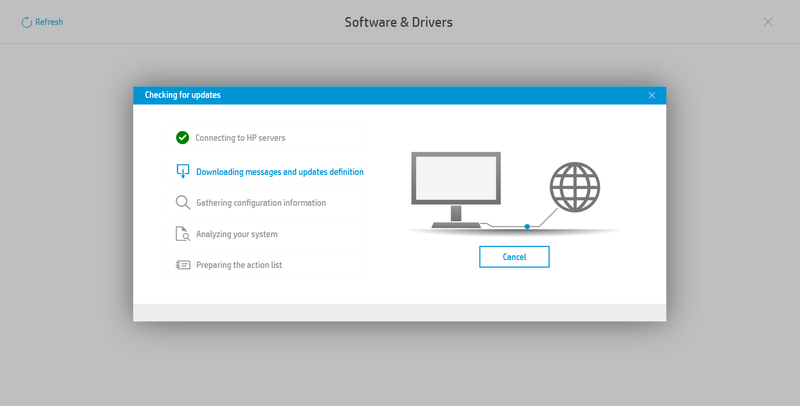This screenshot has width=800, height=406.
Task: Click the 'Checking for updates' title
Action: [183, 95]
